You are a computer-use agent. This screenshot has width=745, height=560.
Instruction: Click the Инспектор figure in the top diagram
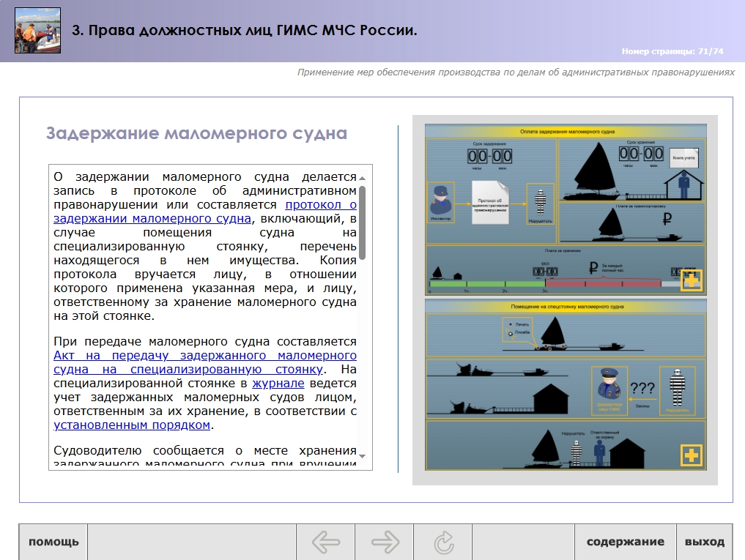[x=440, y=202]
